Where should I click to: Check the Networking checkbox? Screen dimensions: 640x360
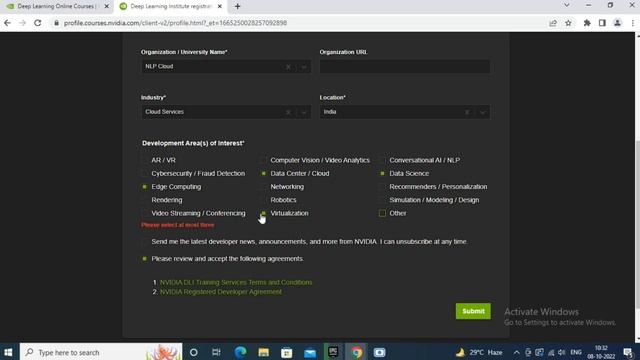(263, 187)
